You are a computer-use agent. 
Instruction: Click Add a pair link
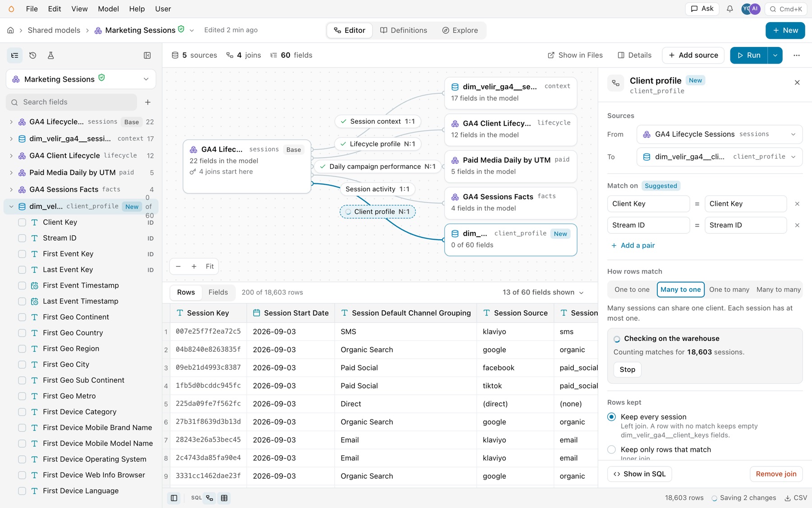[x=633, y=246]
